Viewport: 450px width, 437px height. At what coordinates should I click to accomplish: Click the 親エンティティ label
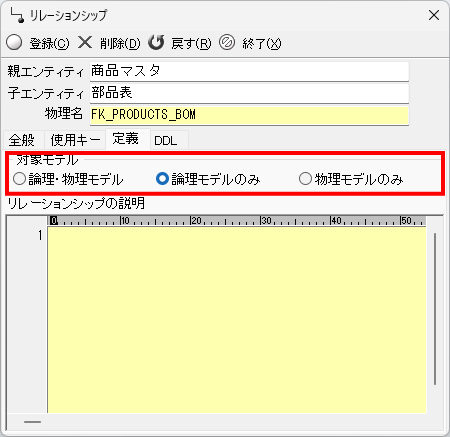(x=46, y=71)
